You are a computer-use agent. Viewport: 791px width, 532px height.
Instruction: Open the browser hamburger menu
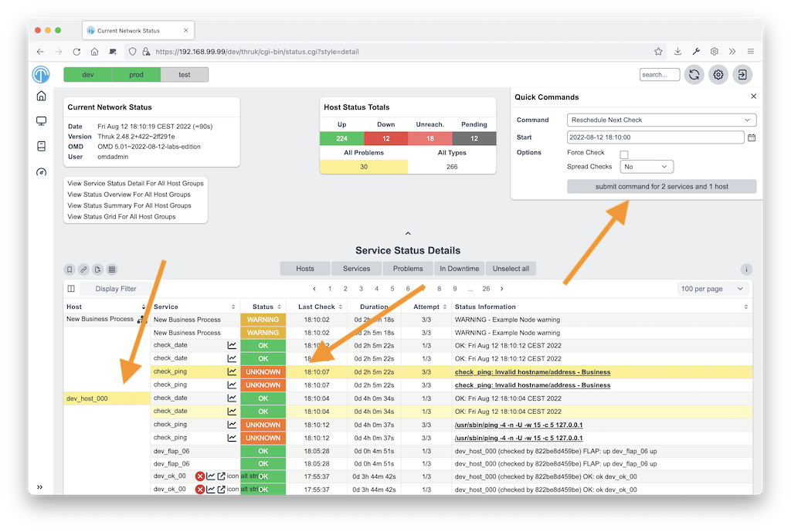[751, 52]
